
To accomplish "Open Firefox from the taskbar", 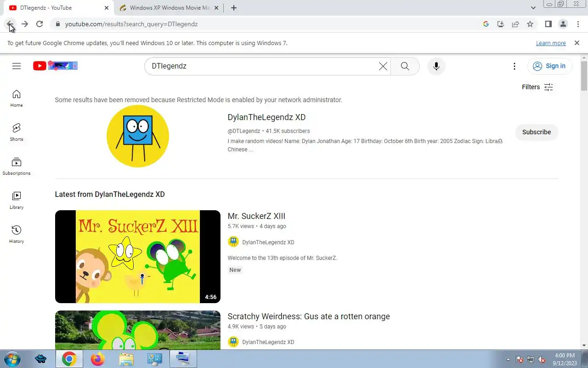I will pyautogui.click(x=97, y=359).
